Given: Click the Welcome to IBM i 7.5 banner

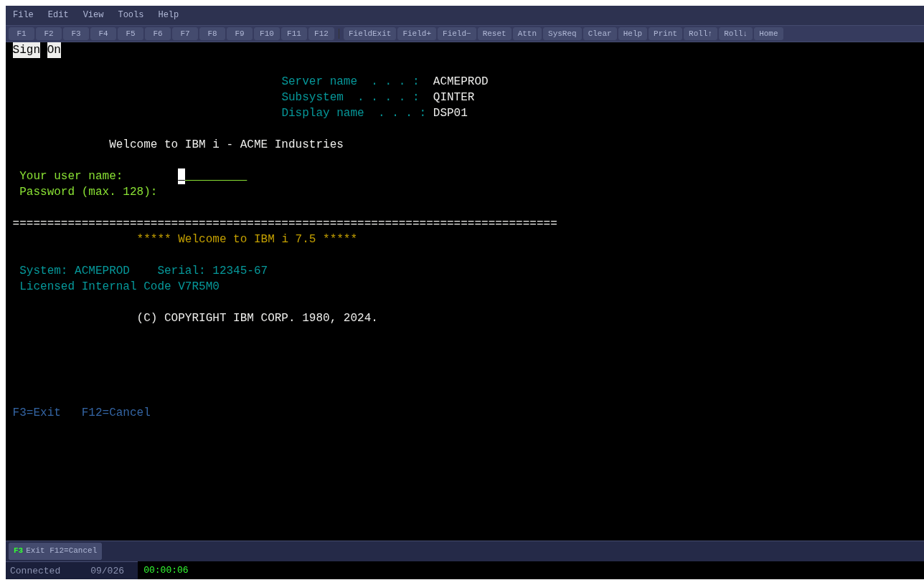Looking at the screenshot, I should point(247,239).
